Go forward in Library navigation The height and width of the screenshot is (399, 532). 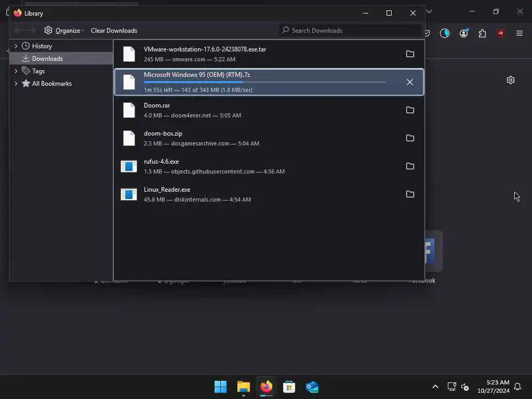32,31
